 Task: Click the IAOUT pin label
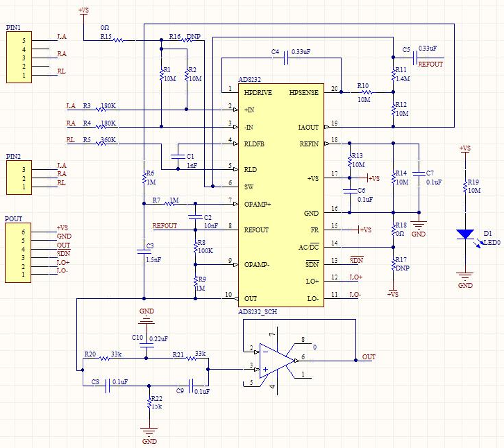pyautogui.click(x=308, y=128)
